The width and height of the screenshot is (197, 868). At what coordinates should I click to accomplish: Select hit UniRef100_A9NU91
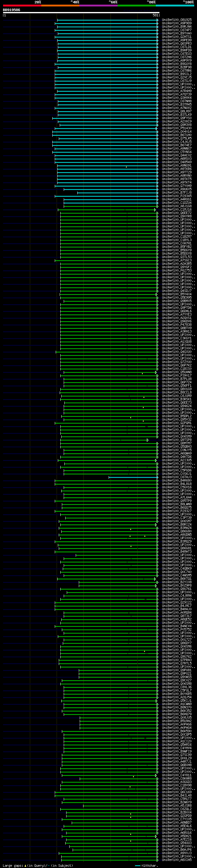177,166
